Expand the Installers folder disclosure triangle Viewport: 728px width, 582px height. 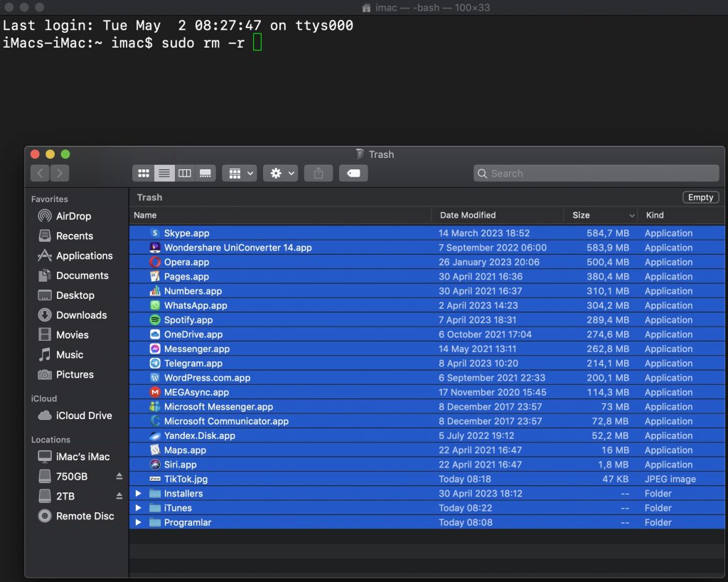(x=139, y=494)
